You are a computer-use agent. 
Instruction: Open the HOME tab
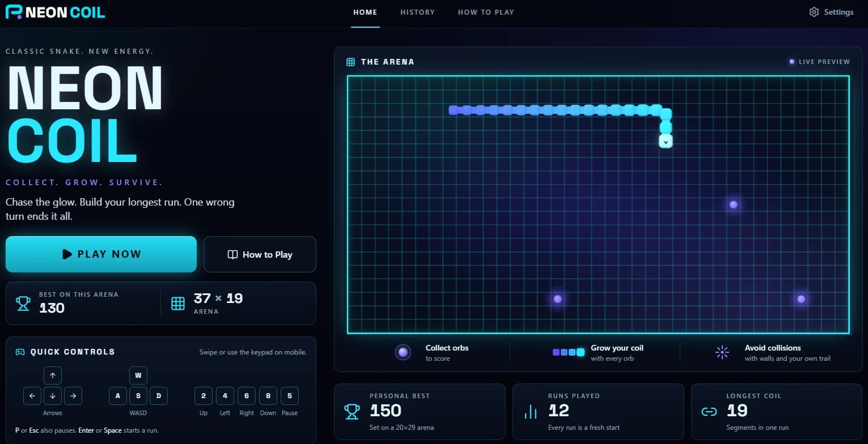tap(365, 12)
